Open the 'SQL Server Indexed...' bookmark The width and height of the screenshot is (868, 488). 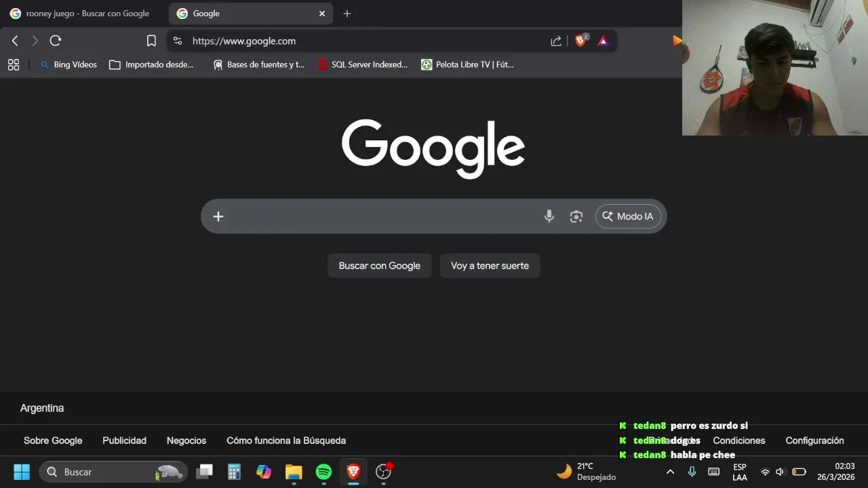click(363, 64)
